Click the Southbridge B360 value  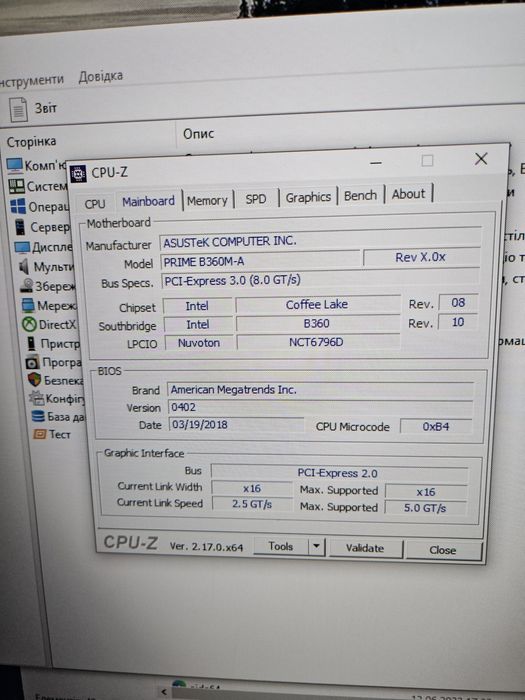(x=317, y=323)
